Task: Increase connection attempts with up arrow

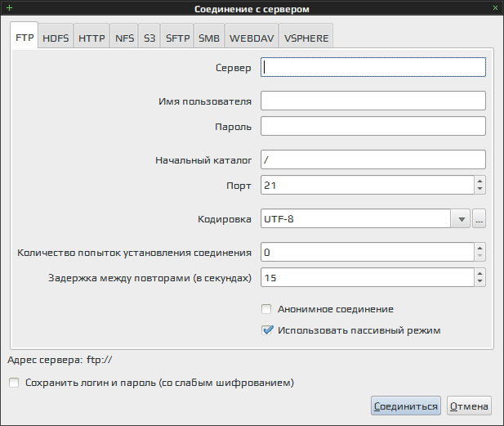Action: point(479,248)
